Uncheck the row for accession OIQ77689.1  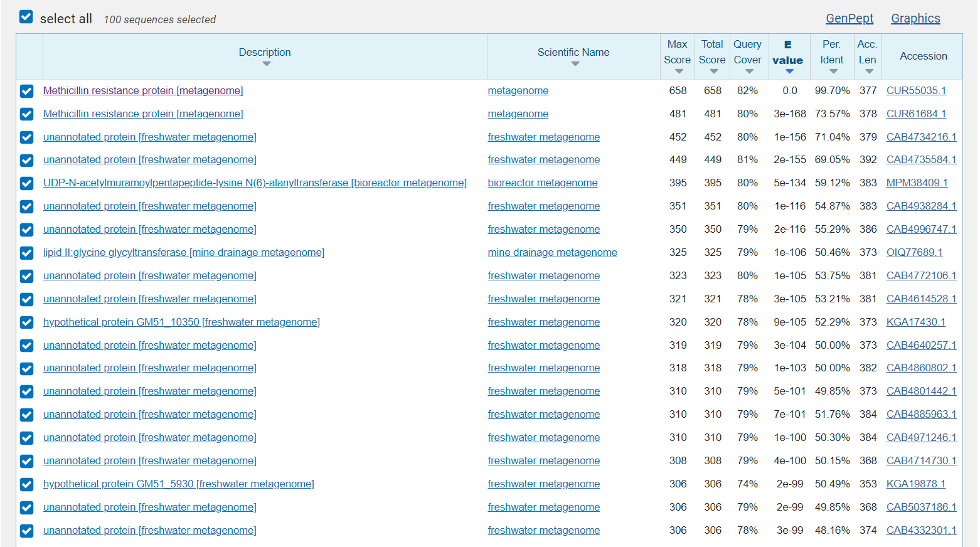tap(26, 253)
